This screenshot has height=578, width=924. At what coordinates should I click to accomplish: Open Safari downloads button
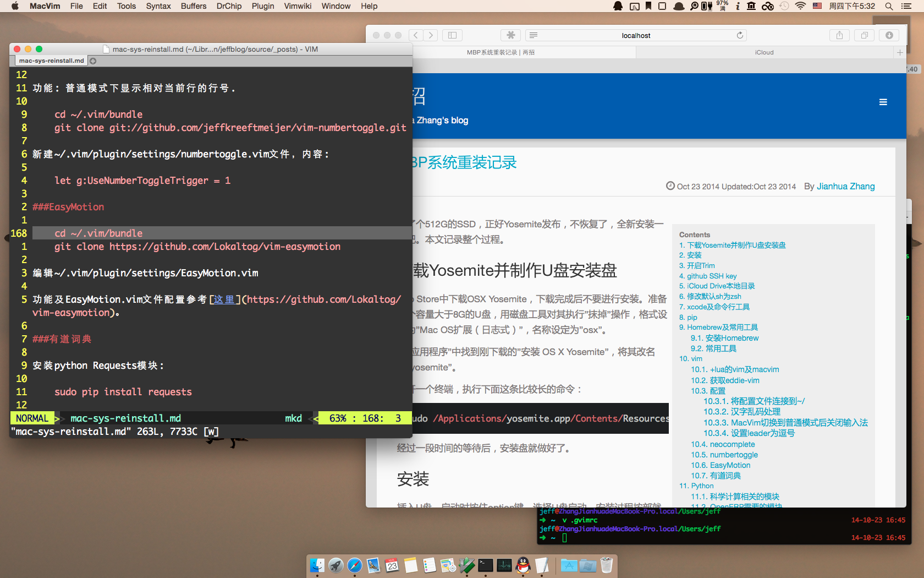[x=889, y=35]
